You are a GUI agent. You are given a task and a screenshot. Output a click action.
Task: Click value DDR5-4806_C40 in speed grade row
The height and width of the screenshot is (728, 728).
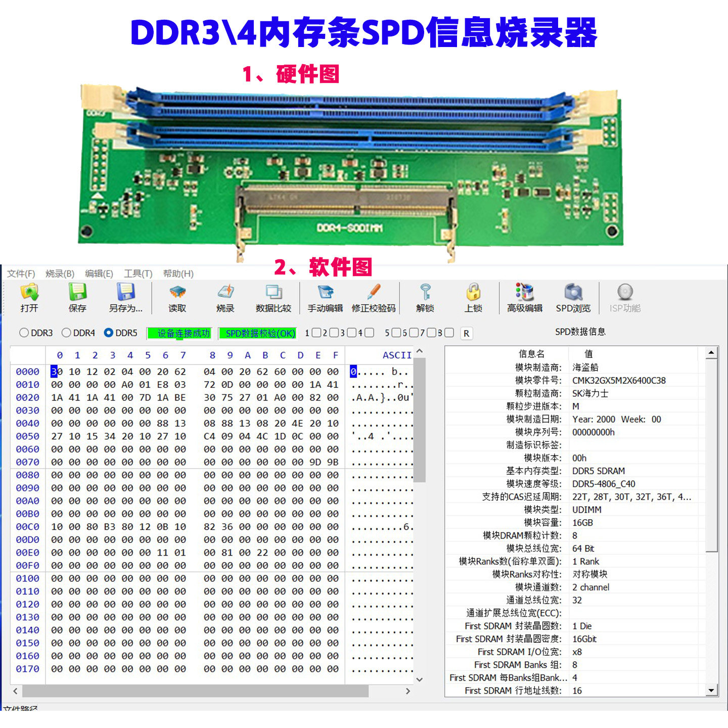[x=604, y=484]
